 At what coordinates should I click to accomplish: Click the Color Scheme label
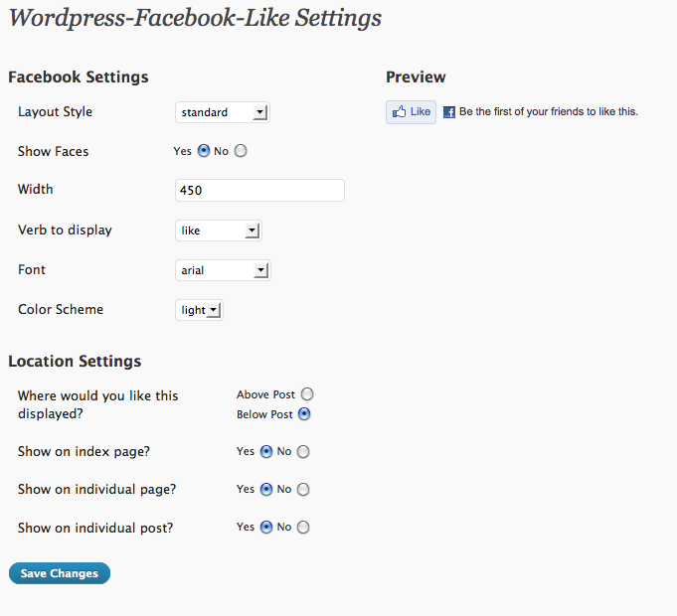click(x=61, y=309)
